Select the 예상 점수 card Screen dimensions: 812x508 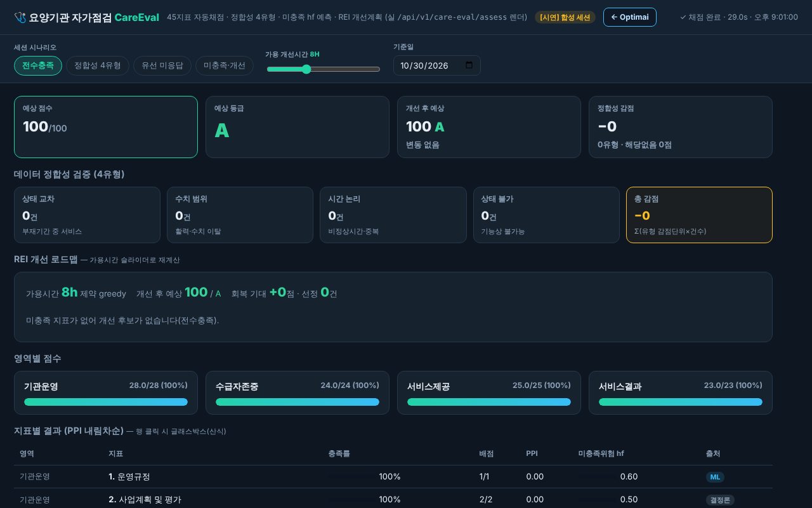click(106, 127)
